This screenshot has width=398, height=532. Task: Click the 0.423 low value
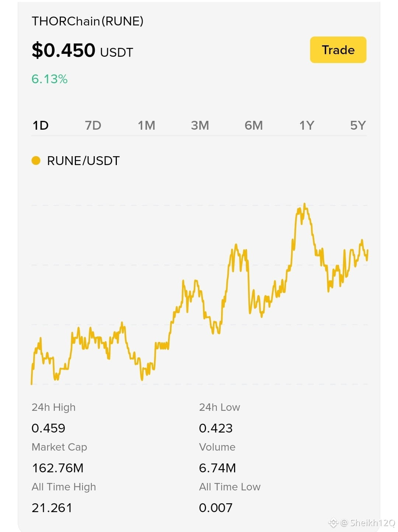point(216,428)
